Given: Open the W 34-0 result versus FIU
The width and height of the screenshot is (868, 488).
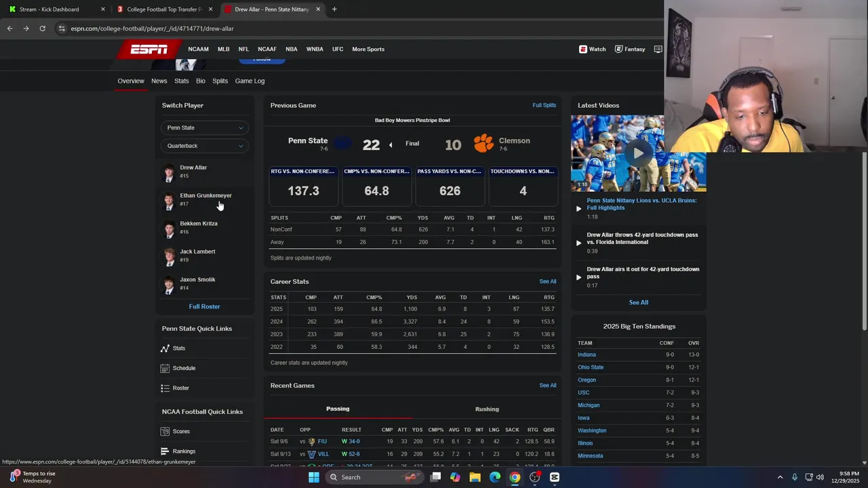Looking at the screenshot, I should pos(351,441).
